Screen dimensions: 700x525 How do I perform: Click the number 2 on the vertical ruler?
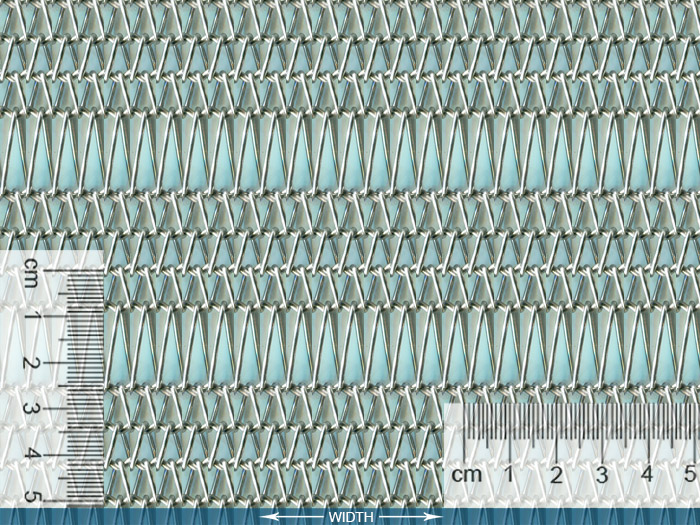pos(32,363)
